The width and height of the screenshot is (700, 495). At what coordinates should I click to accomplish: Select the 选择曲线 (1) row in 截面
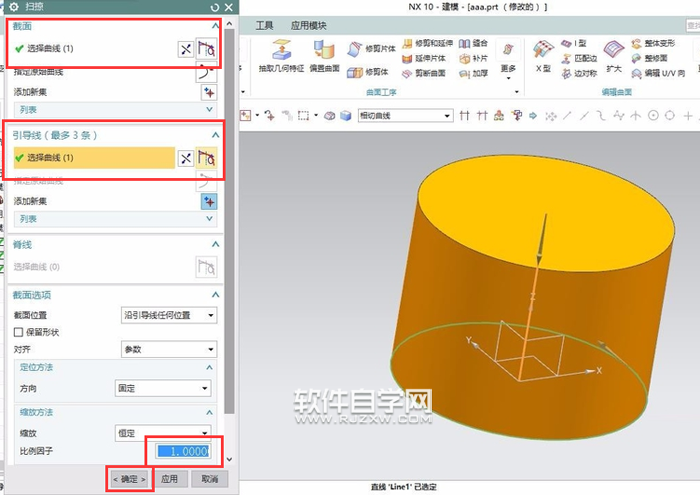point(94,48)
